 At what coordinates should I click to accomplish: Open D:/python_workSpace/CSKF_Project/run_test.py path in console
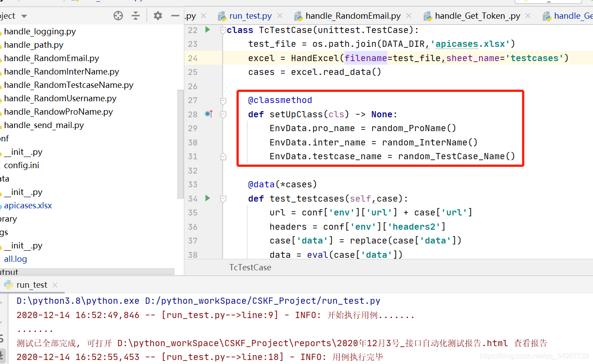[263, 301]
